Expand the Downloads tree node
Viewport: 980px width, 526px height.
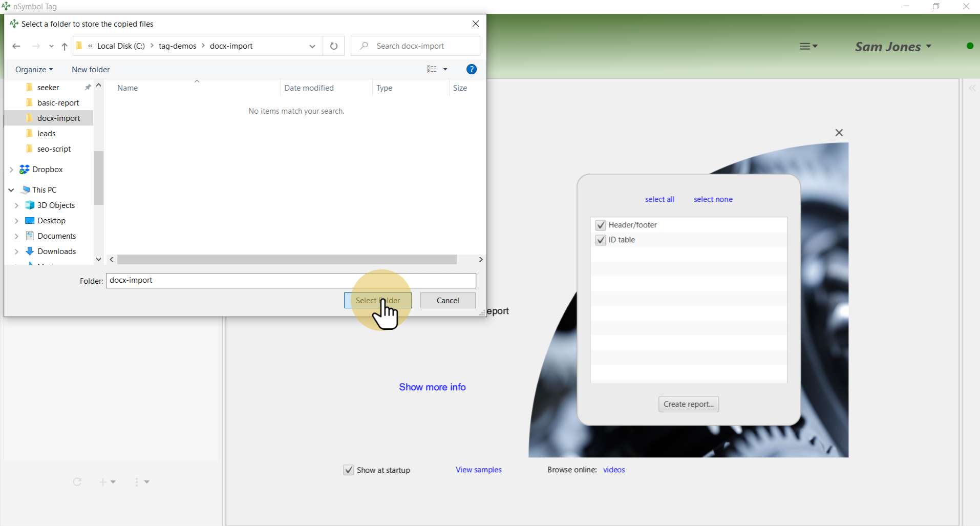[16, 251]
